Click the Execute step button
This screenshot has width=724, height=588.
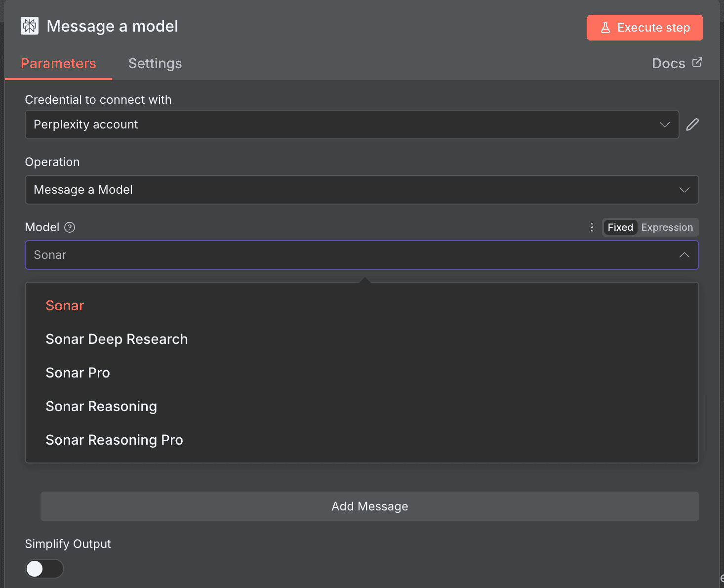point(644,28)
